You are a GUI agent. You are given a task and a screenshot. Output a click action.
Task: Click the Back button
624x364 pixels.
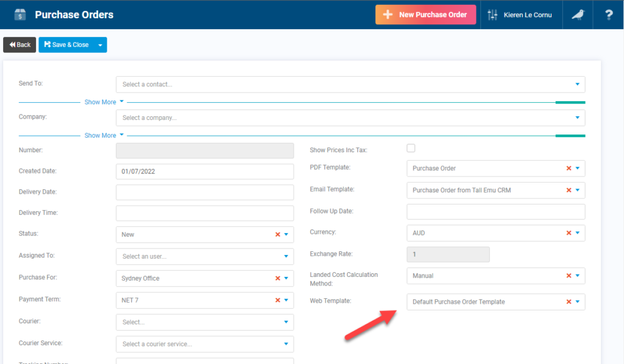point(19,44)
